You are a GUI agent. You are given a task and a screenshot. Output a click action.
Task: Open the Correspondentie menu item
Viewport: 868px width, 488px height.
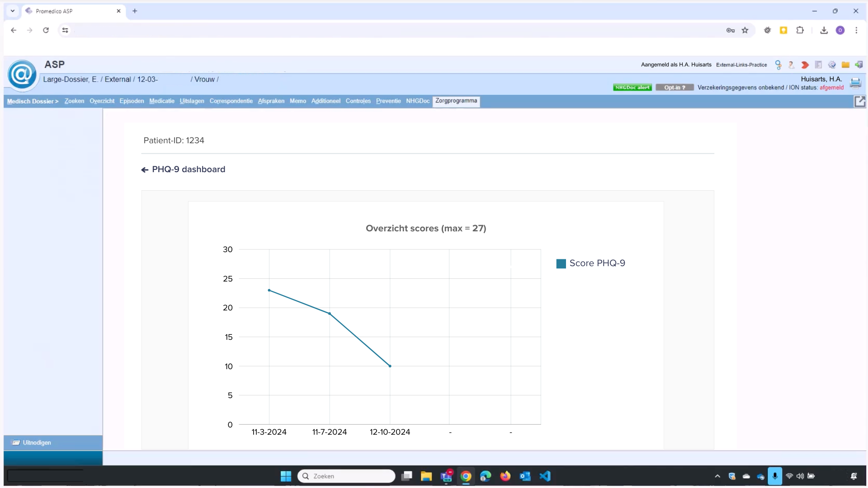point(231,101)
